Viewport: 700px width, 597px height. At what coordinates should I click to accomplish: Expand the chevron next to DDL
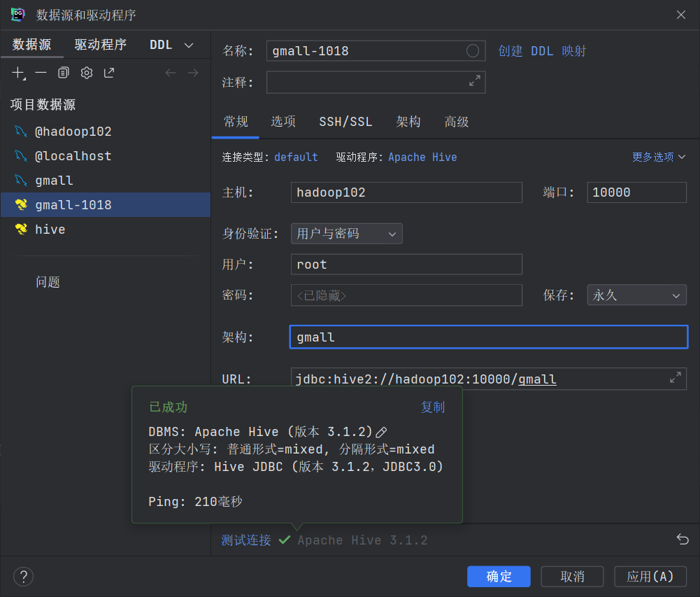[189, 45]
